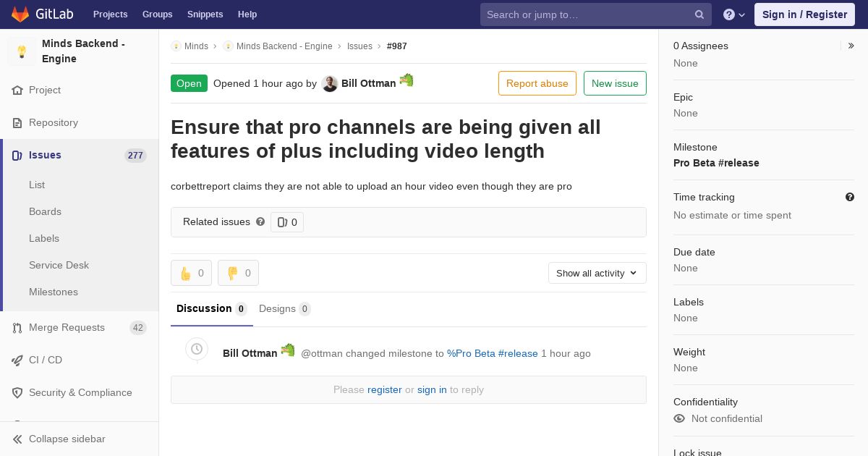The height and width of the screenshot is (456, 868).
Task: Click the Not confidential eye icon
Action: coord(679,418)
